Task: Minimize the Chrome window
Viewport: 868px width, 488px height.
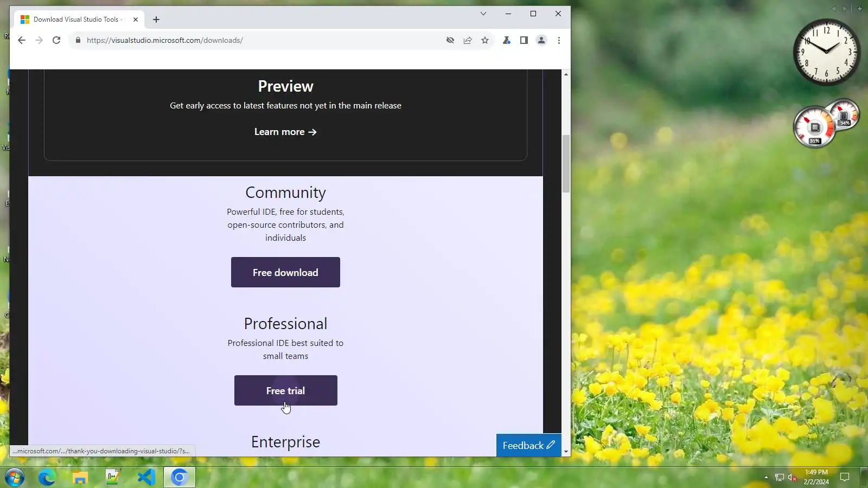Action: pyautogui.click(x=508, y=14)
